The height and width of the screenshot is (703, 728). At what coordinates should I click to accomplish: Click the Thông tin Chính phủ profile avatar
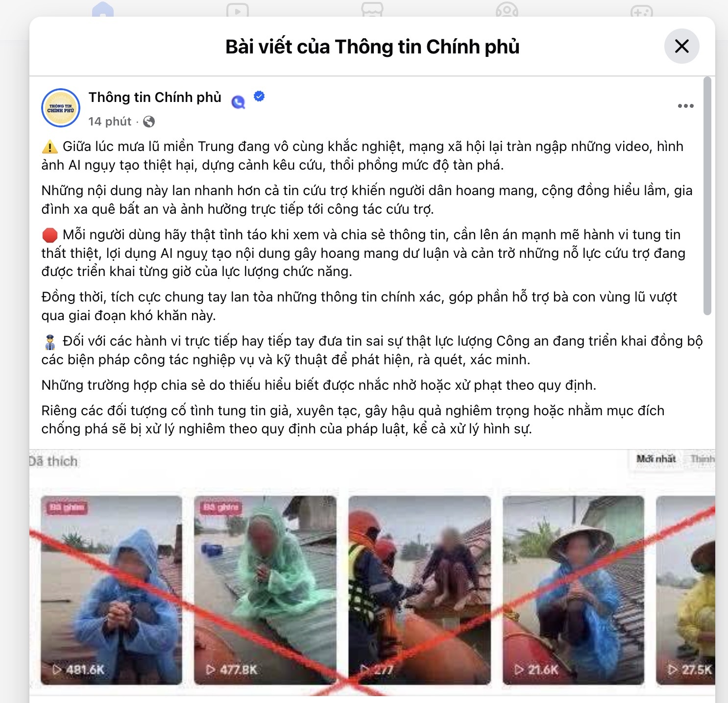61,108
